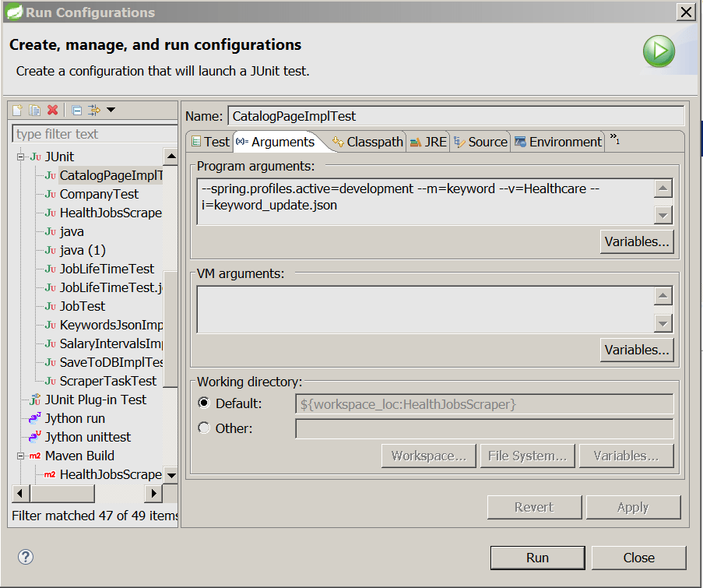Click the Close button
The width and height of the screenshot is (703, 588).
click(x=639, y=558)
